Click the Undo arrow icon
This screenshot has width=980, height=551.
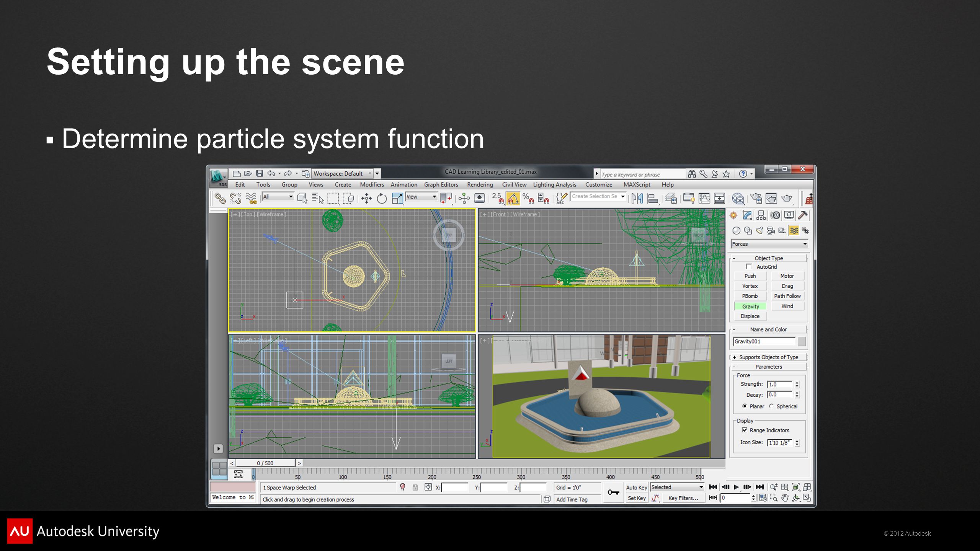(271, 173)
